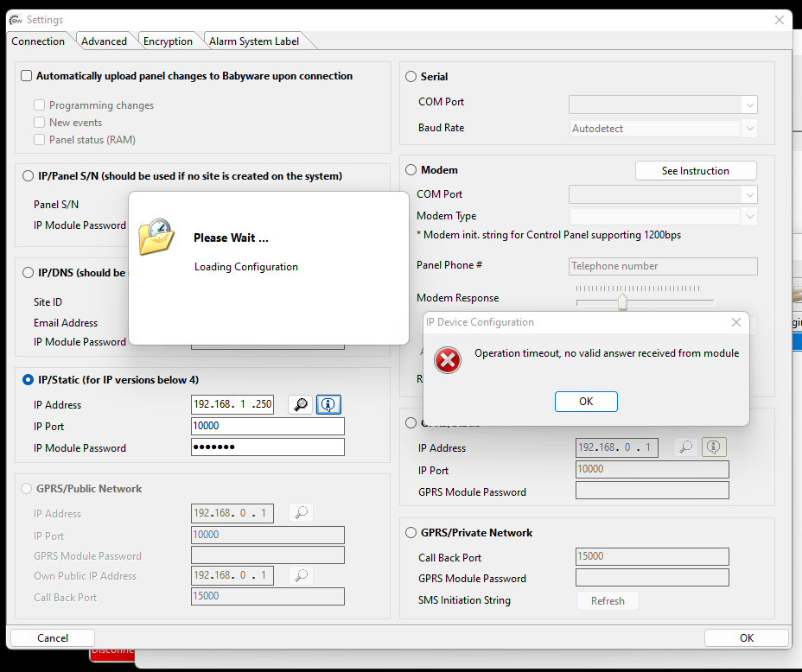Click the magnifier next to GPRS/Static IP Address
Viewport: 802px width, 672px height.
[684, 447]
